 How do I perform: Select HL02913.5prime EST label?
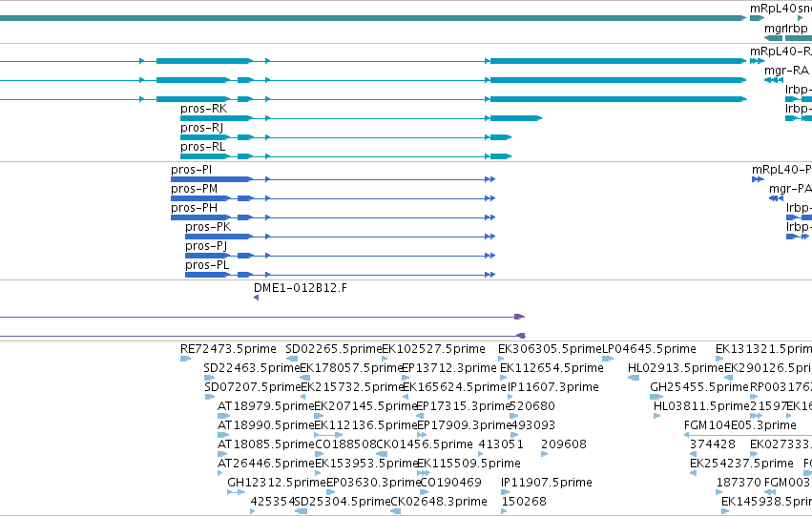point(676,368)
